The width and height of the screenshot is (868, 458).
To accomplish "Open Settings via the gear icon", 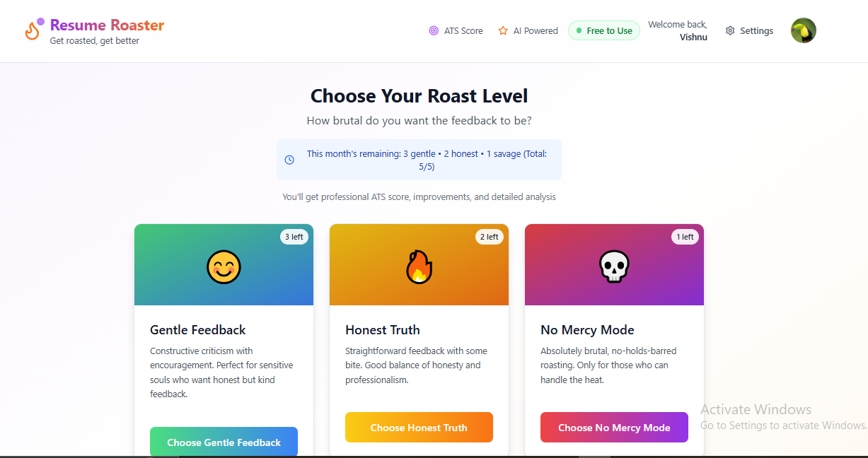I will [x=730, y=30].
